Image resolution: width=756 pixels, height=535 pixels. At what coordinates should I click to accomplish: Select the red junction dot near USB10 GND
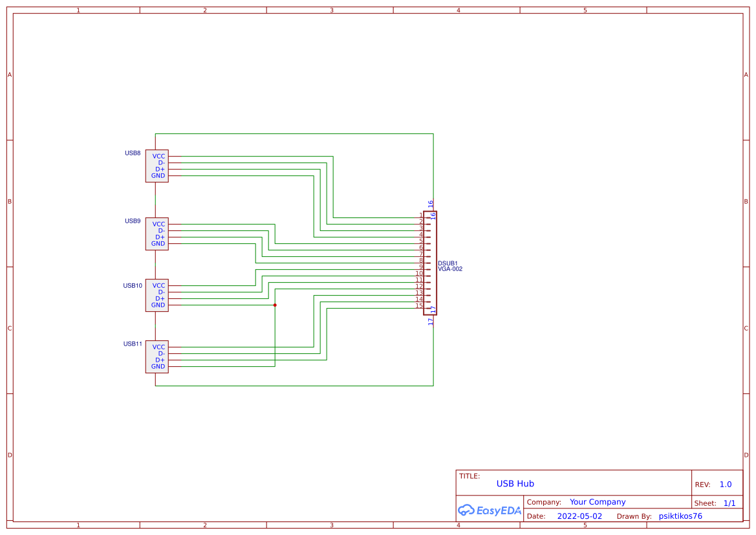(x=275, y=305)
